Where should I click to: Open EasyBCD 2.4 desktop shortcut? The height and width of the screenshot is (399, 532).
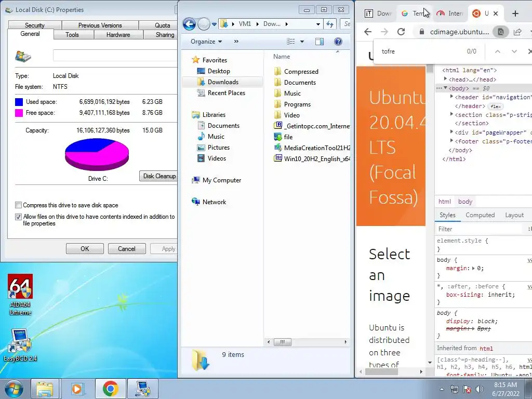[x=20, y=345]
